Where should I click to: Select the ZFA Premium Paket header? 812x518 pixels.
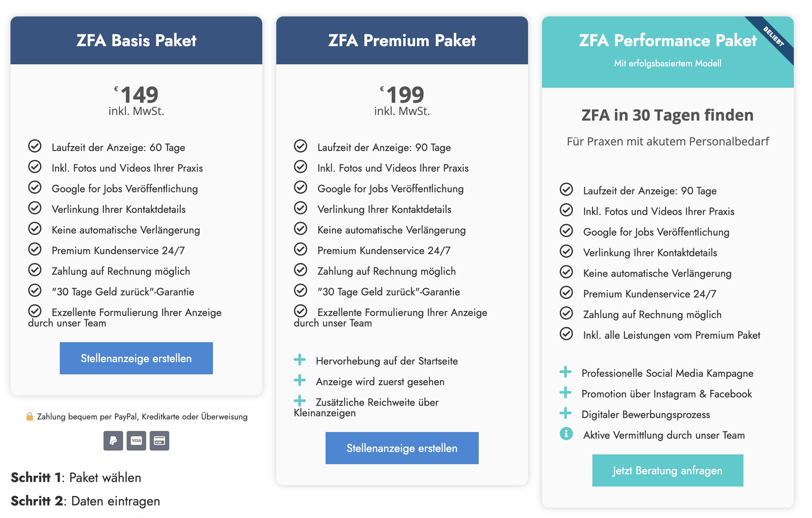pos(402,40)
